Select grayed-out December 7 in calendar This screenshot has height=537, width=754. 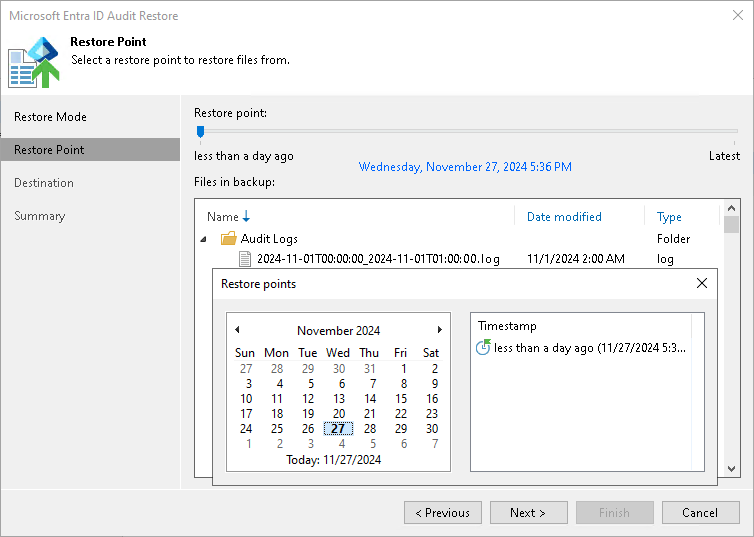click(x=435, y=444)
